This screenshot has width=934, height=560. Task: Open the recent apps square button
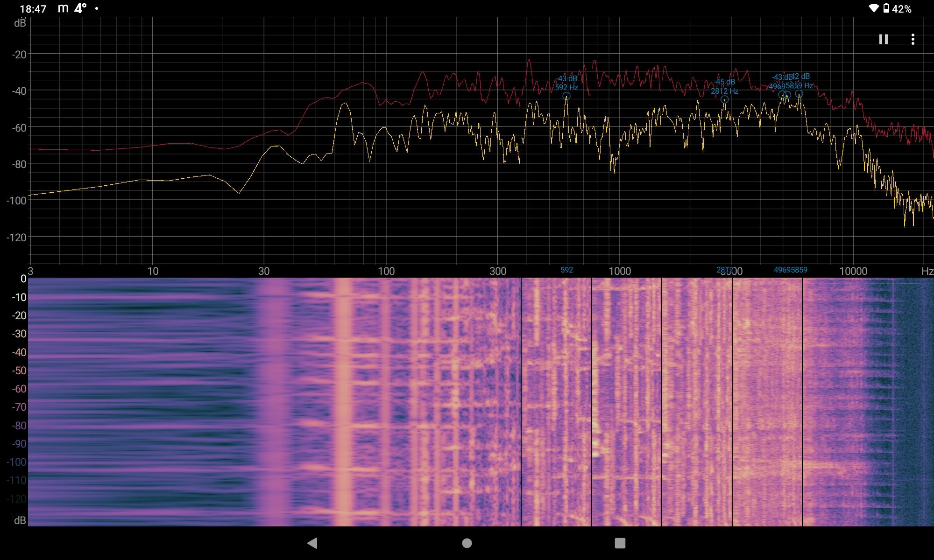(x=620, y=543)
